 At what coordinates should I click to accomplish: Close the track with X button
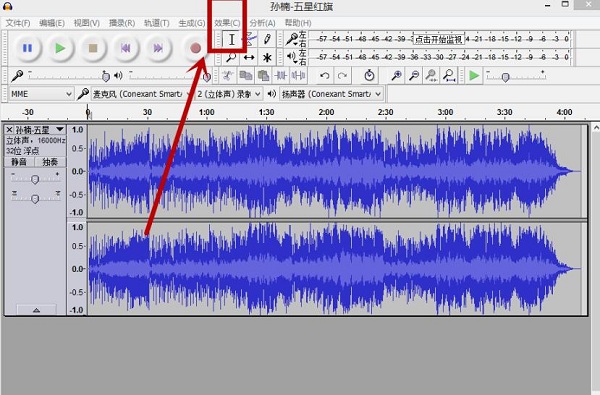pos(10,130)
